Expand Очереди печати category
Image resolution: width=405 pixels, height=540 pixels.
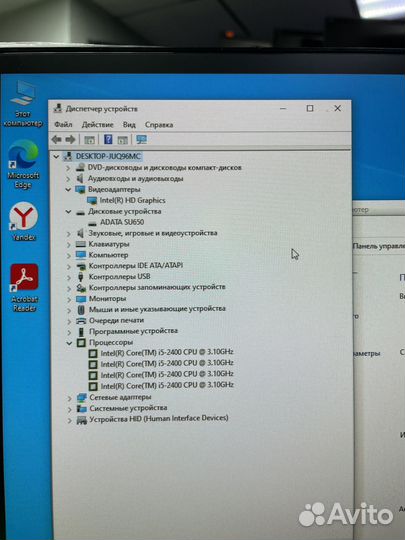(69, 321)
